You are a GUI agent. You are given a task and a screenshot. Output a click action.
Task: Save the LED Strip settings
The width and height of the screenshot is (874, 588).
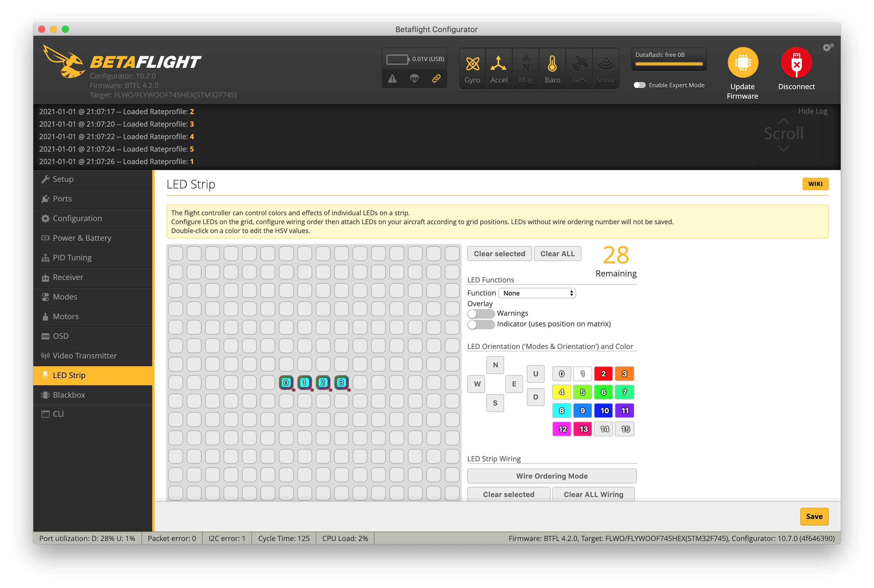(x=814, y=516)
